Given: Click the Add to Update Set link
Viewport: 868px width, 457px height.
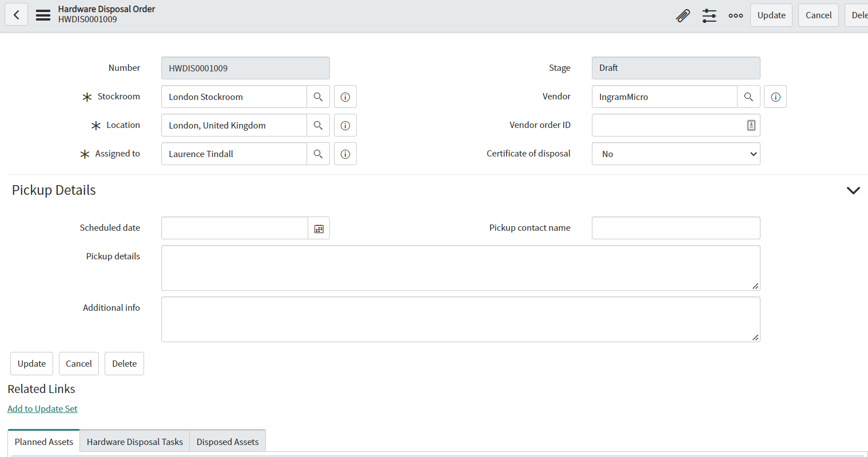Looking at the screenshot, I should [42, 408].
